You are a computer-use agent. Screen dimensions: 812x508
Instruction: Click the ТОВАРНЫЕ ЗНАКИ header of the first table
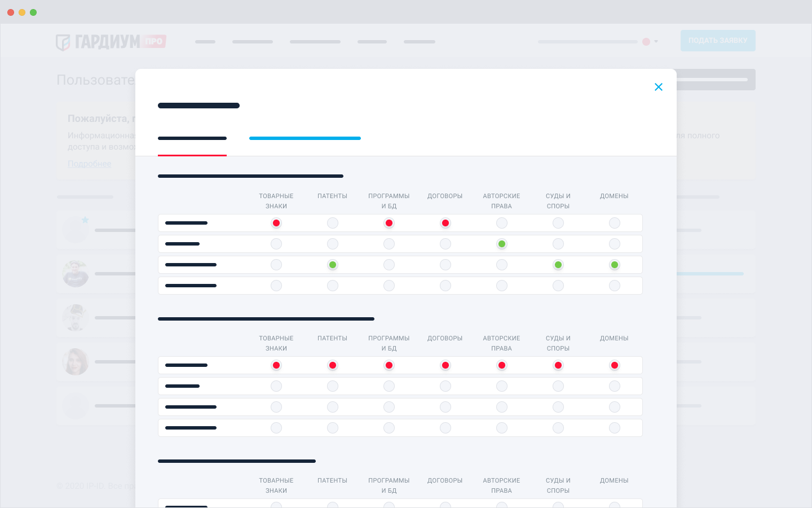(x=276, y=201)
